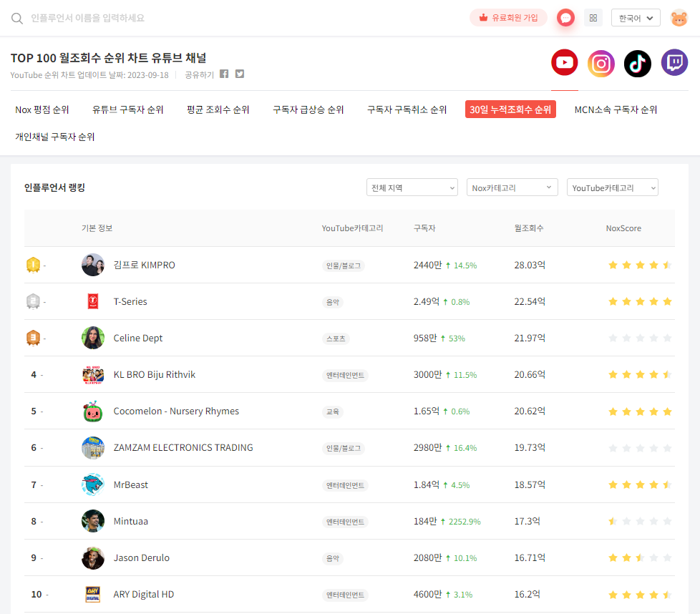Switch to 구독자 급상승 순위 tab

coord(308,109)
